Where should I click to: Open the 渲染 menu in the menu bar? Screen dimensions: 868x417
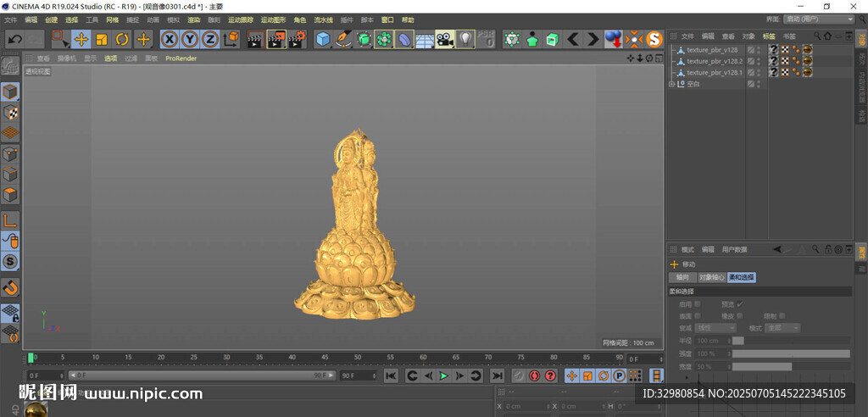click(194, 19)
